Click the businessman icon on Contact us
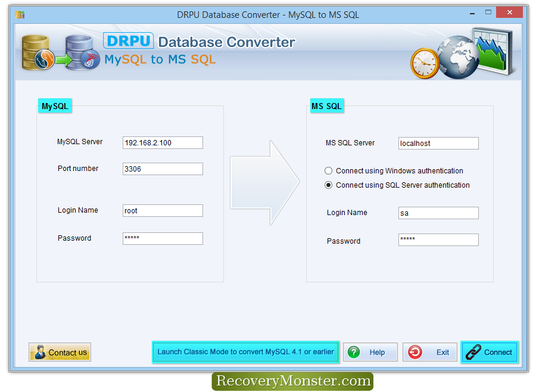 [40, 352]
